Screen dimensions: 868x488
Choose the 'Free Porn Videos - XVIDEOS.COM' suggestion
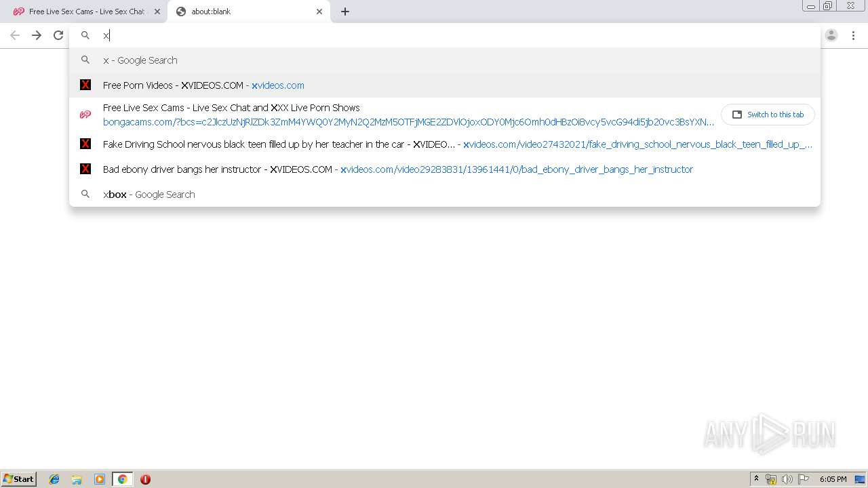445,85
